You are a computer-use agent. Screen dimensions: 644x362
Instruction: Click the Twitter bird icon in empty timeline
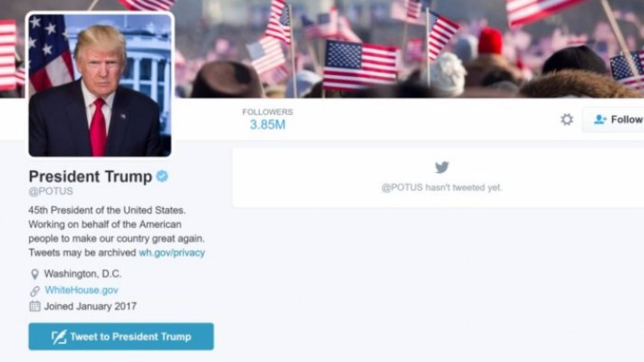click(442, 167)
